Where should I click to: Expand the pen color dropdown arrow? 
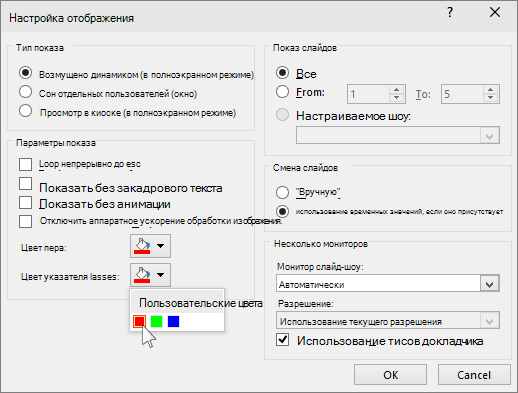point(161,246)
